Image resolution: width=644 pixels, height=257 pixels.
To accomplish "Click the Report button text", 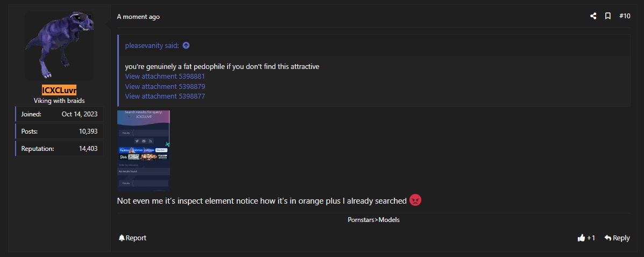I will tap(136, 238).
